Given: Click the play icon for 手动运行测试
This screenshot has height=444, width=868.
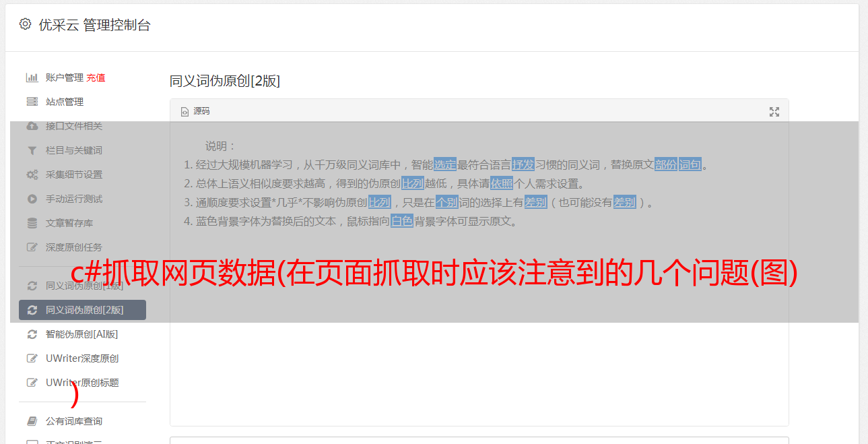Looking at the screenshot, I should (32, 199).
